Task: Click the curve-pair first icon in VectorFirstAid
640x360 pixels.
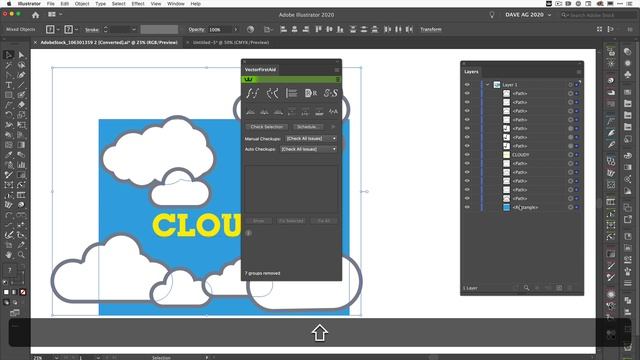Action: pos(252,93)
